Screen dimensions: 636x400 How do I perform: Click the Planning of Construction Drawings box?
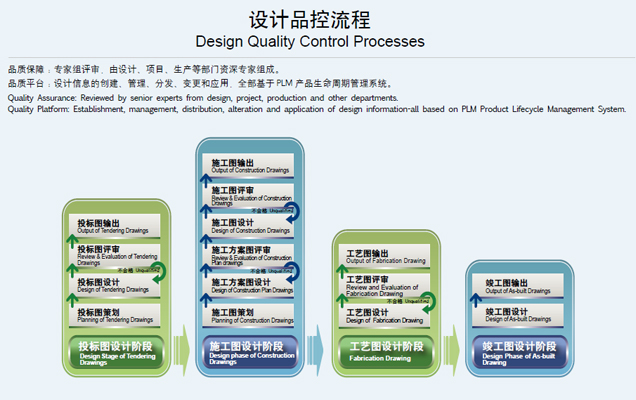click(x=253, y=315)
